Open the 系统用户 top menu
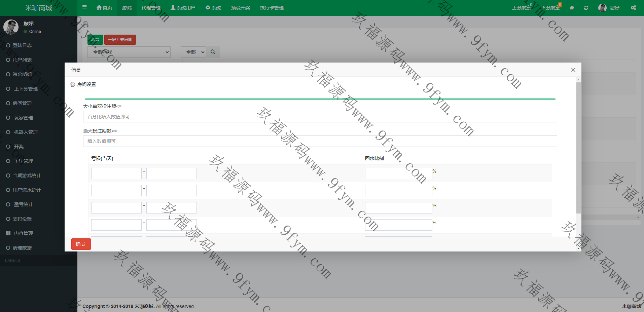Viewport: 644px width, 312px height. pos(183,8)
